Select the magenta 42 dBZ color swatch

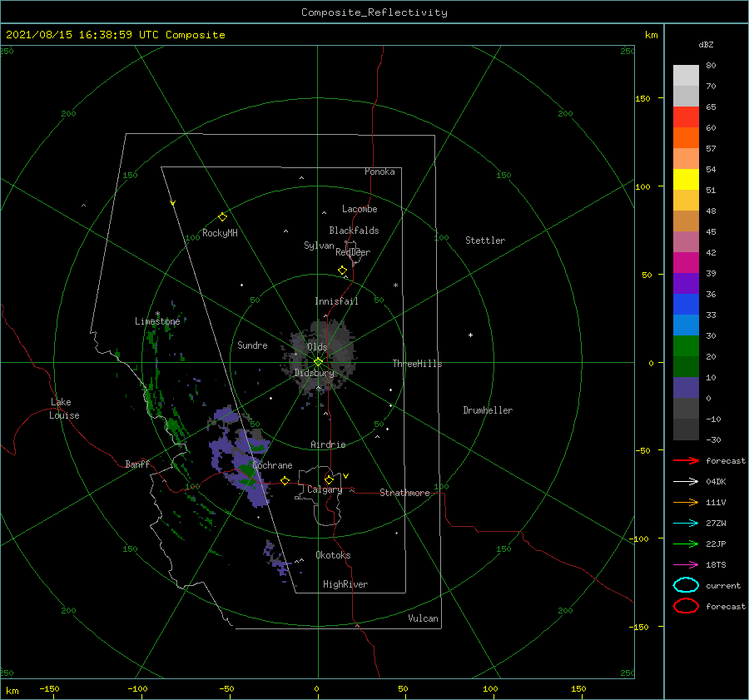coord(686,262)
